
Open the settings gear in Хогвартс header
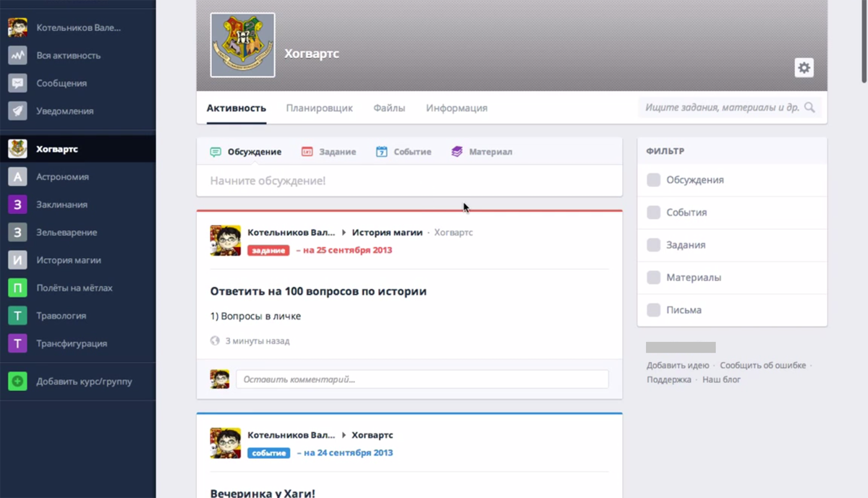804,68
